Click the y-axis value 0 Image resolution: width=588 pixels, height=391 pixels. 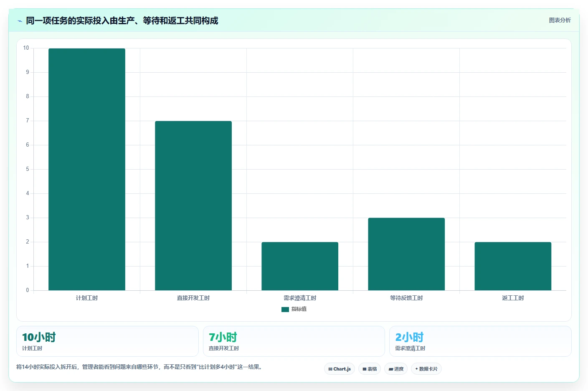[28, 290]
